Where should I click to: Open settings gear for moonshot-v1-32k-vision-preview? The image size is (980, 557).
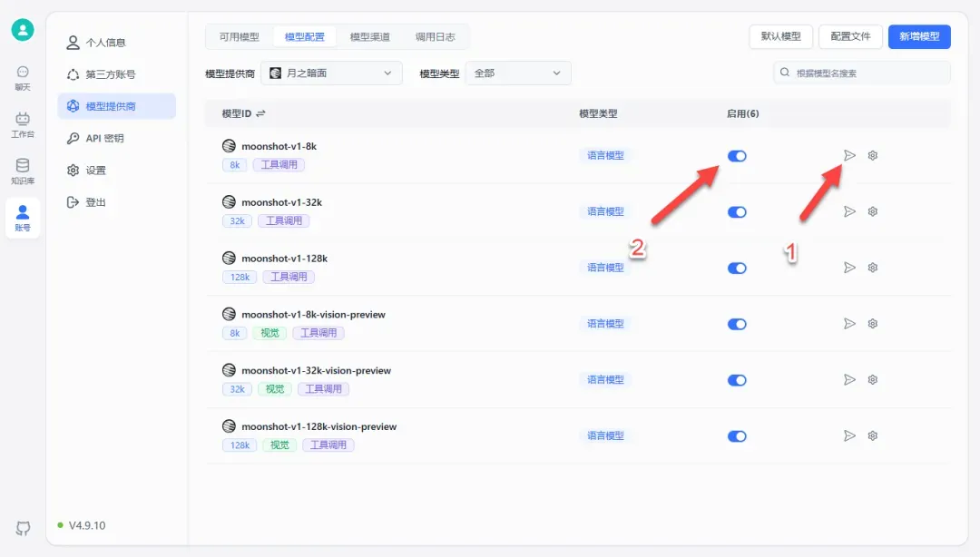(x=873, y=379)
